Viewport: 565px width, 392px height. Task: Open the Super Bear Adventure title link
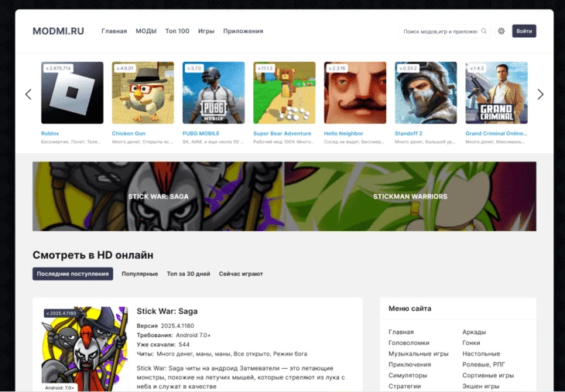[282, 133]
